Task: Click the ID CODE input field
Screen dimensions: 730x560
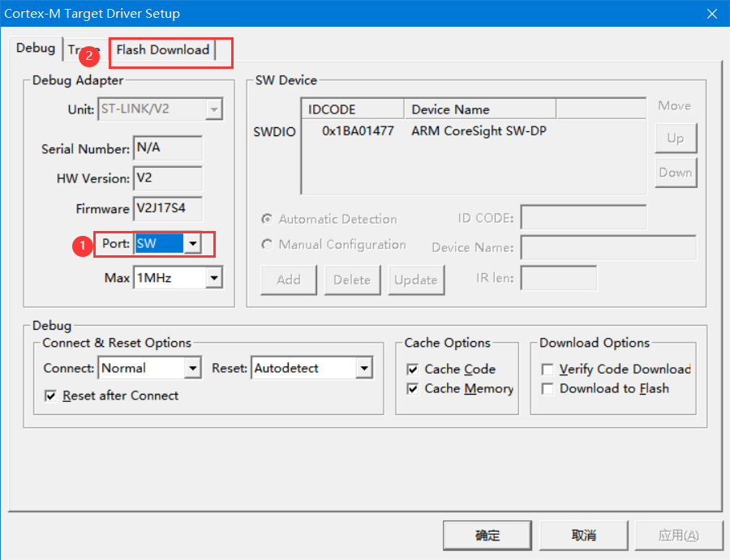Action: [x=583, y=217]
